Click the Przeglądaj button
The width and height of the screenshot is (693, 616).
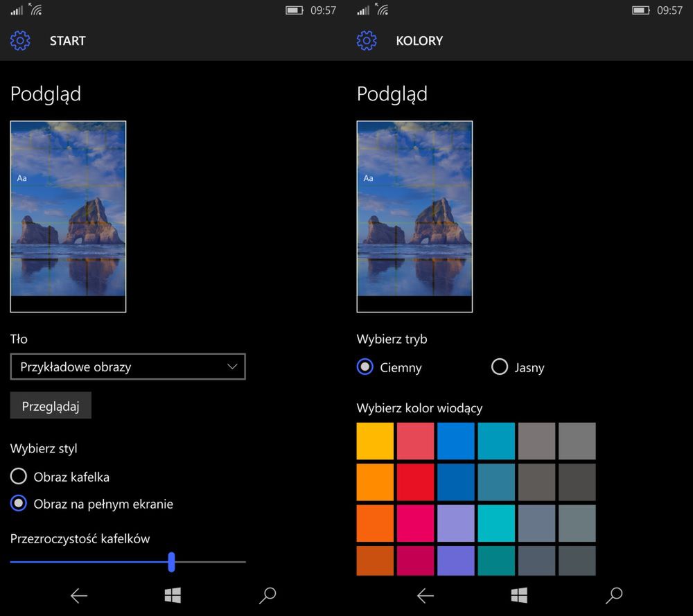point(51,405)
